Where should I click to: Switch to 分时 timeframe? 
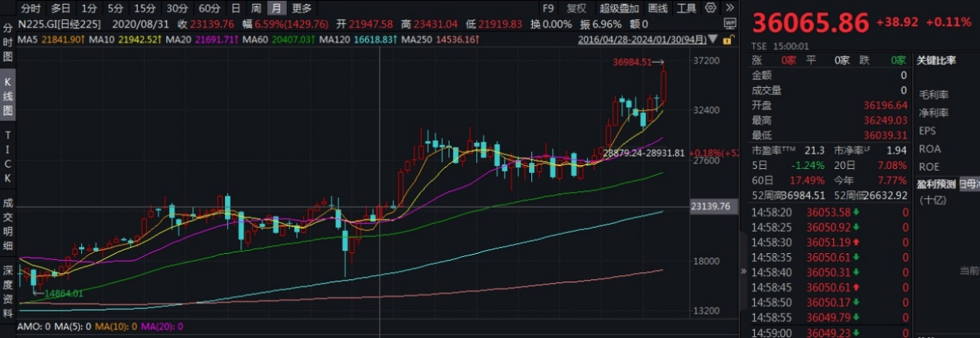point(31,8)
